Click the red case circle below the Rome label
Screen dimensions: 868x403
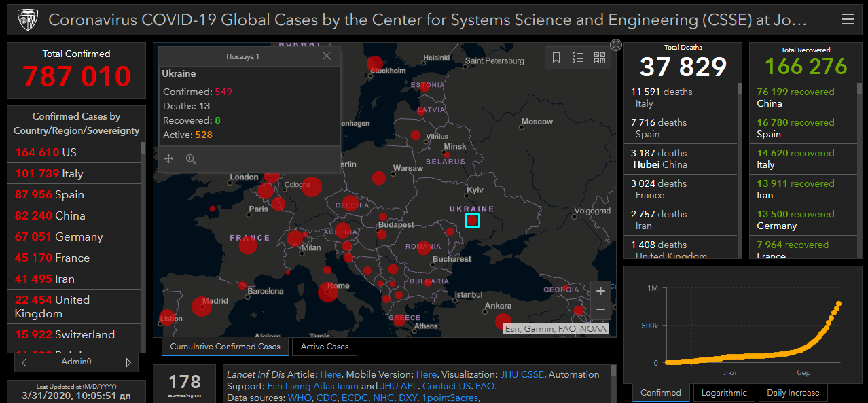pos(328,293)
